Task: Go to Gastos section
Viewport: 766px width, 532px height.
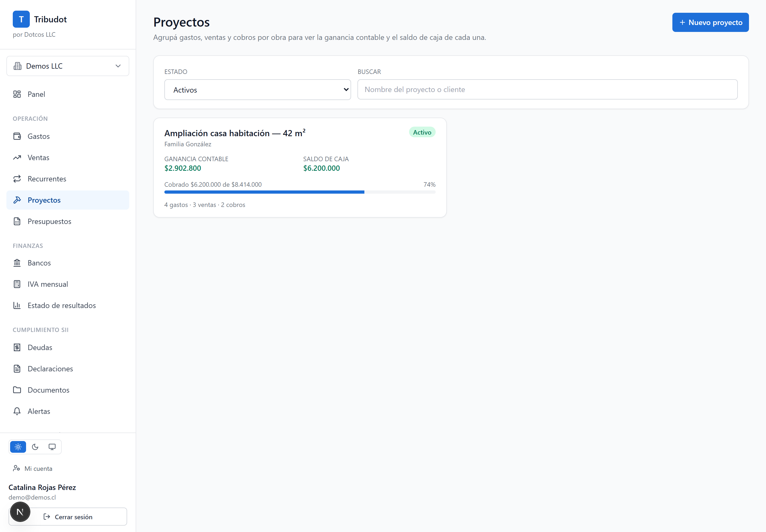Action: (68, 136)
